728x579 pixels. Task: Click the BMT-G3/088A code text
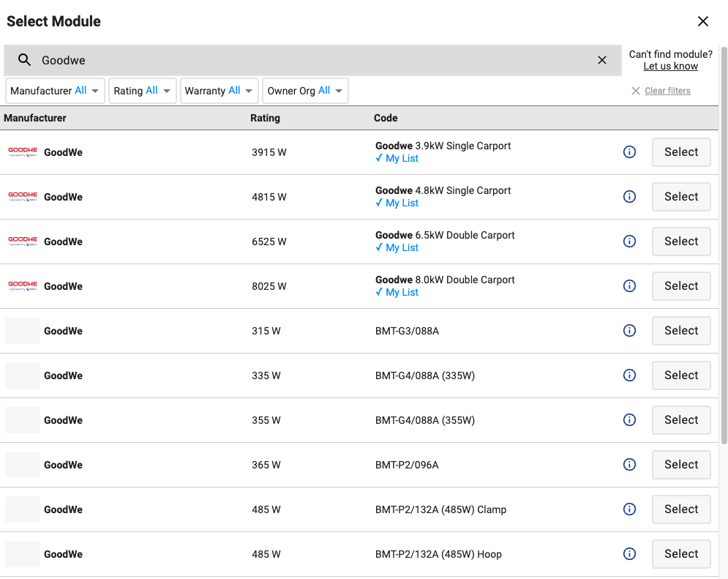408,331
